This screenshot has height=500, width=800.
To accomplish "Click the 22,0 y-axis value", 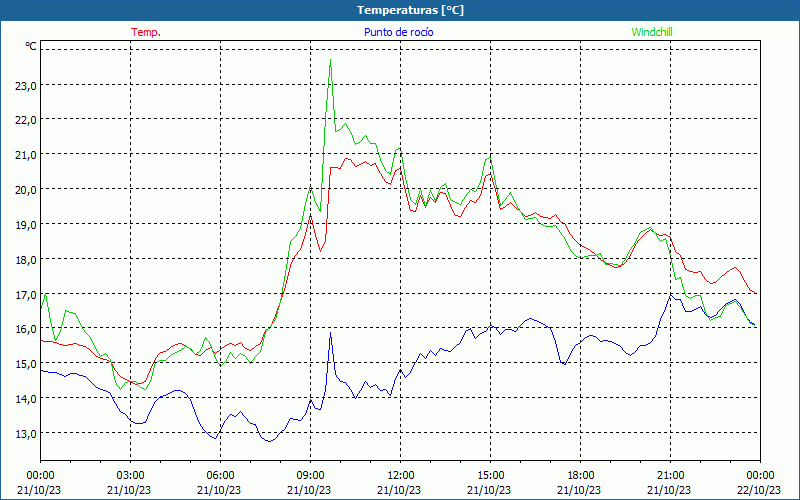I will (26, 120).
